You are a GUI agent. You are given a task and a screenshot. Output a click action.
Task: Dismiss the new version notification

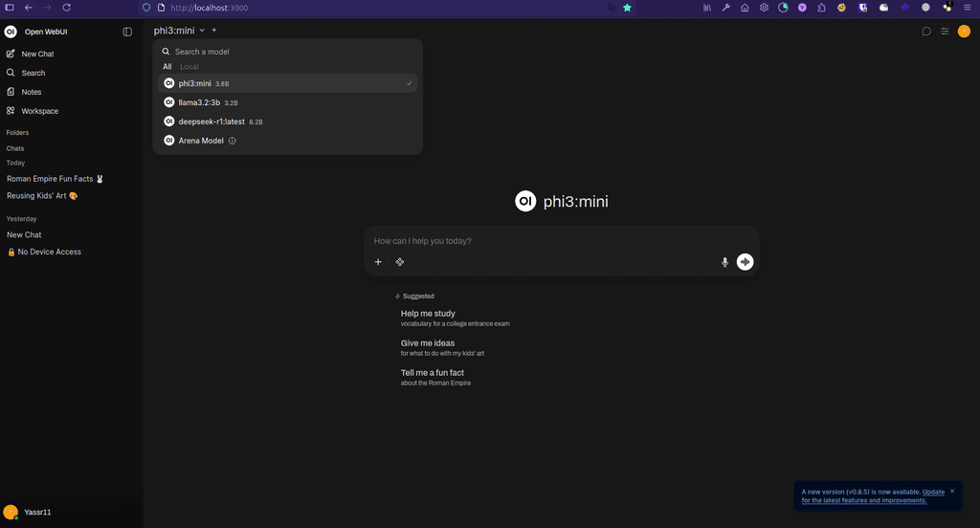(952, 491)
